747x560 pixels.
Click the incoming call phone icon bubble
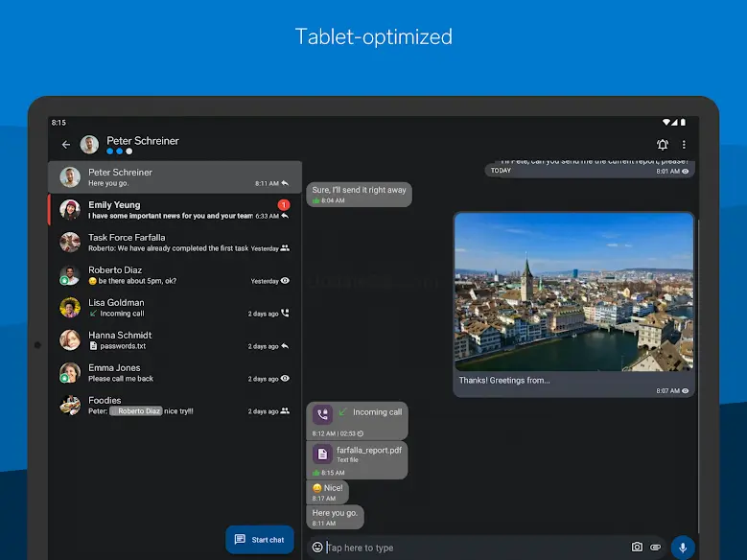tap(323, 413)
